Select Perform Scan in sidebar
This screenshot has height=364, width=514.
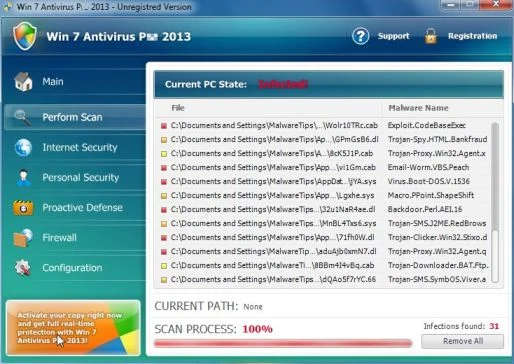(x=75, y=117)
